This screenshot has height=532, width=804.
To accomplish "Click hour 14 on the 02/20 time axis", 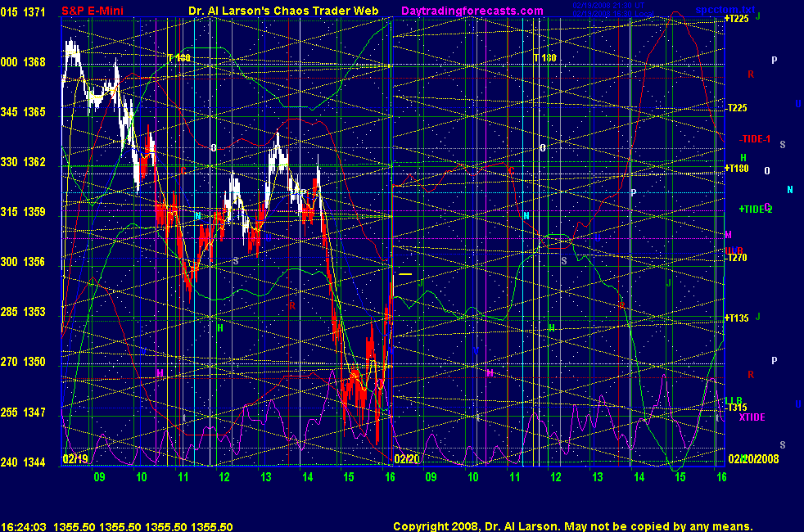I will (639, 477).
